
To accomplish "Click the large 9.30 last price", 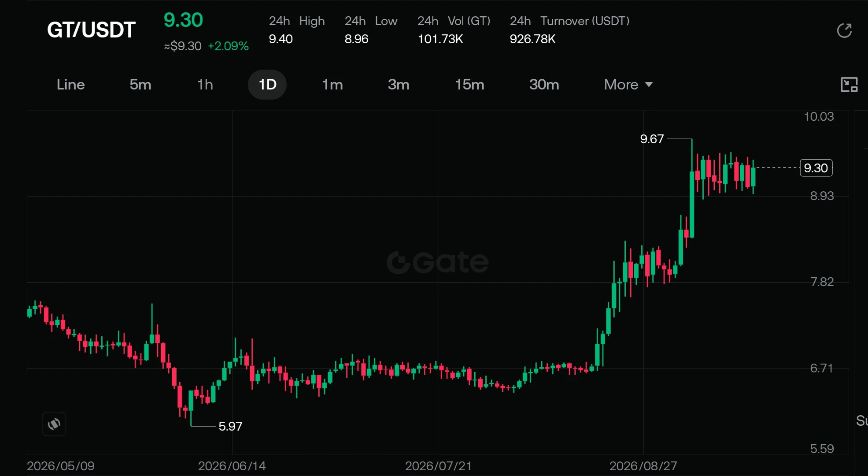I will click(x=183, y=20).
